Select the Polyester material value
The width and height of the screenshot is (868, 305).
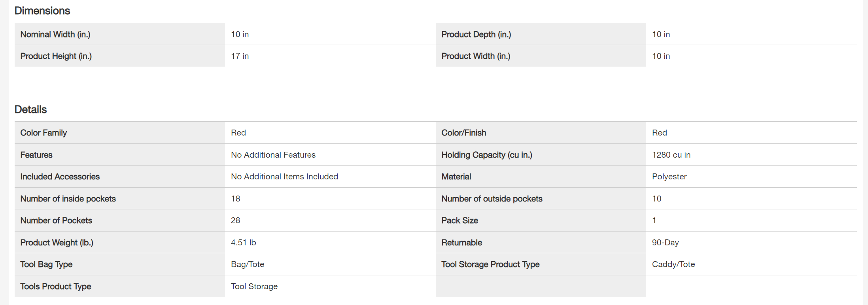click(x=669, y=177)
